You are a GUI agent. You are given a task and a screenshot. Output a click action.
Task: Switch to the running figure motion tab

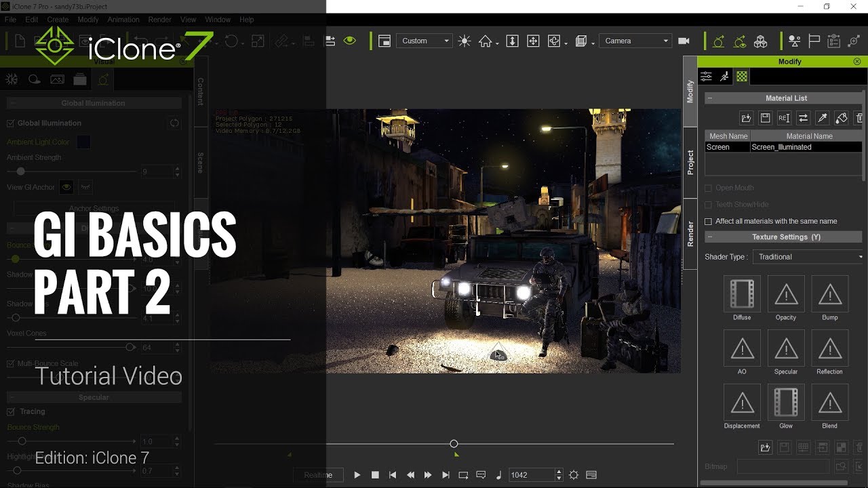pos(724,77)
